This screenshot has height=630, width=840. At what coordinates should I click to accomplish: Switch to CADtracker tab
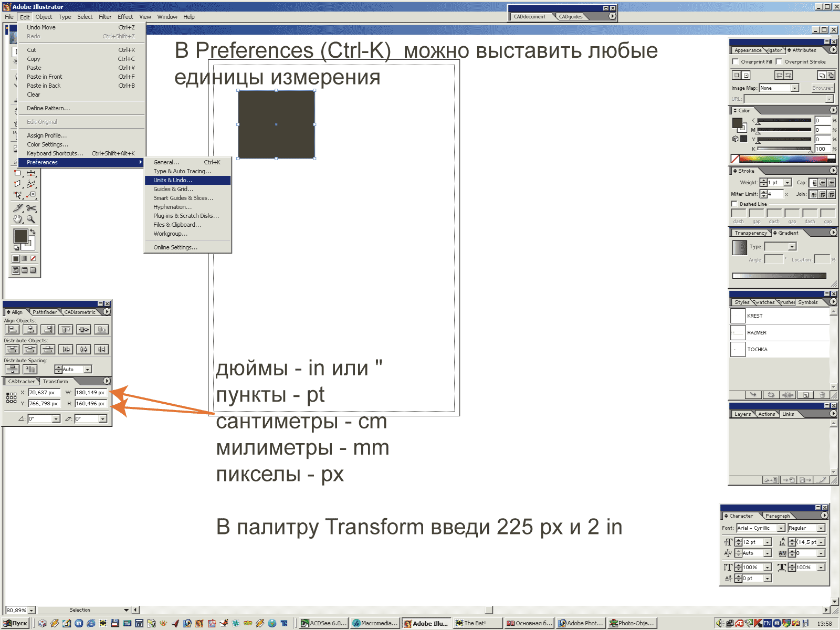click(x=22, y=382)
